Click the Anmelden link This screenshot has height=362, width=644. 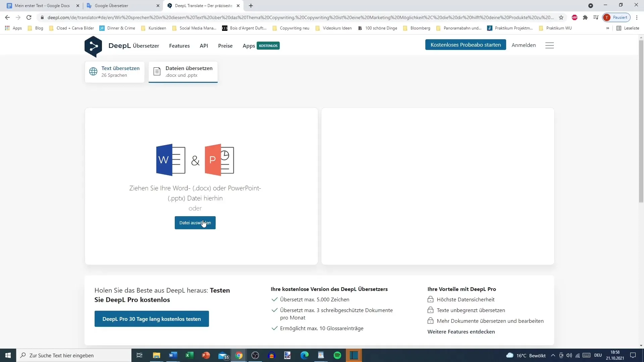coord(524,45)
